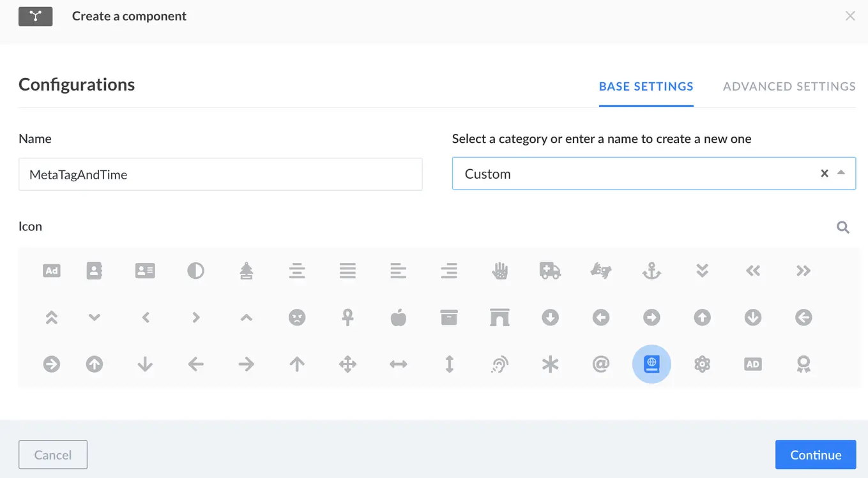Viewport: 868px width, 478px height.
Task: Select the asterisk icon
Action: tap(550, 364)
